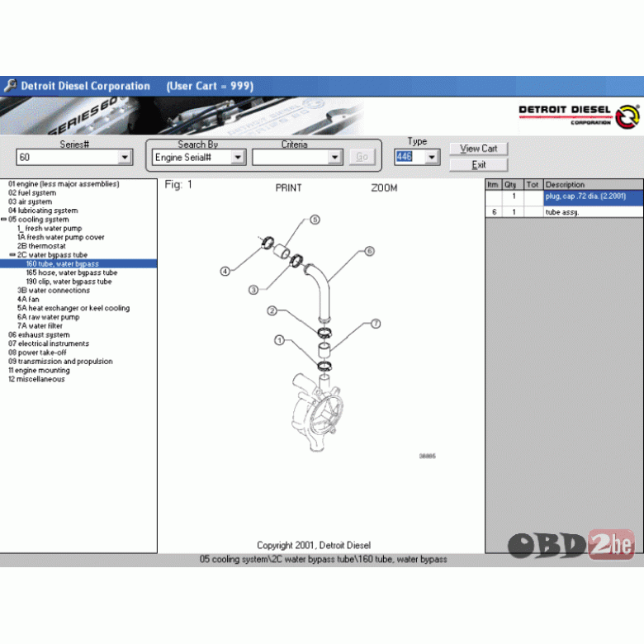The width and height of the screenshot is (644, 644).
Task: Select 190 clip, water bypass tube
Action: pos(69,282)
